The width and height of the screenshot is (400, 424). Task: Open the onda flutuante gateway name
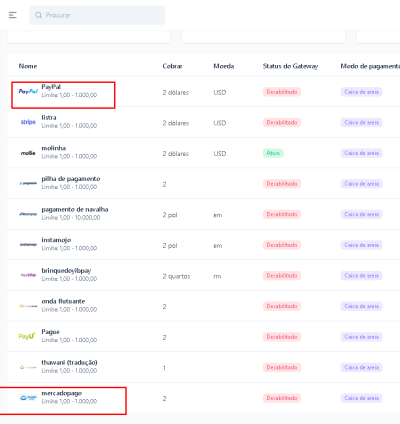[63, 301]
